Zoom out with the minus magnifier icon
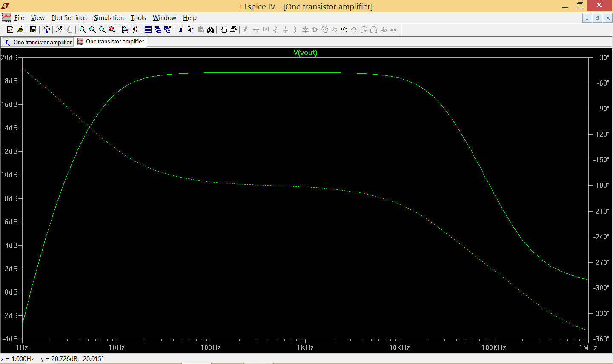 102,29
